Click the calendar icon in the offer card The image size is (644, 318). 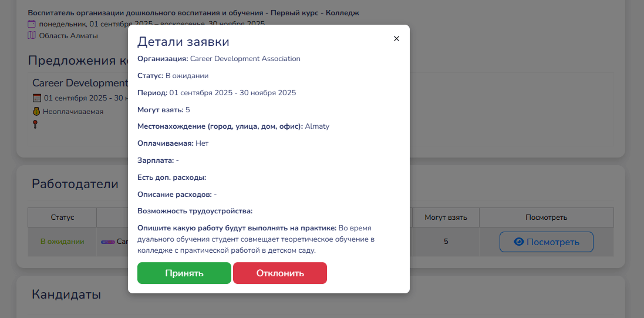pyautogui.click(x=36, y=98)
